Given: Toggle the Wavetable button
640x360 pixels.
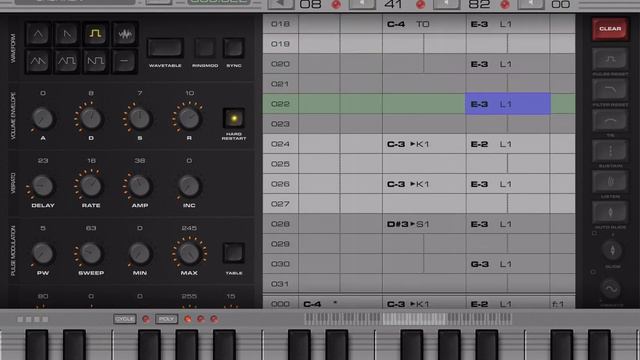Looking at the screenshot, I should pyautogui.click(x=165, y=48).
